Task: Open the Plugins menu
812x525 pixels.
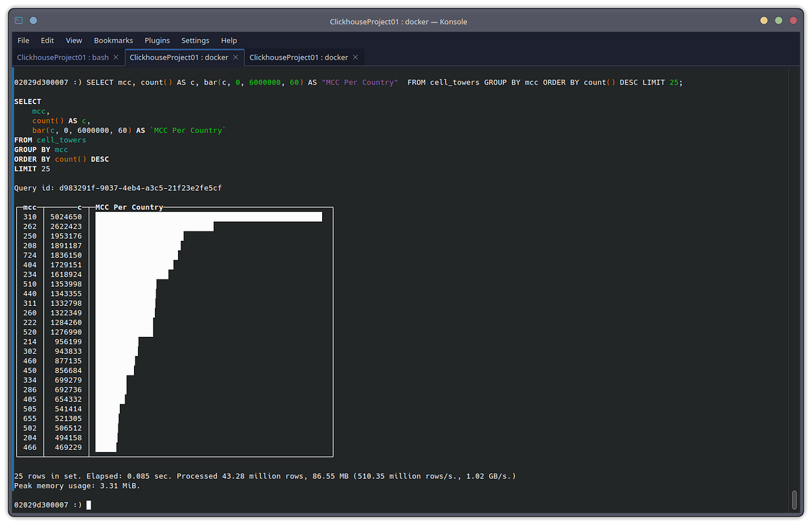Action: (157, 40)
